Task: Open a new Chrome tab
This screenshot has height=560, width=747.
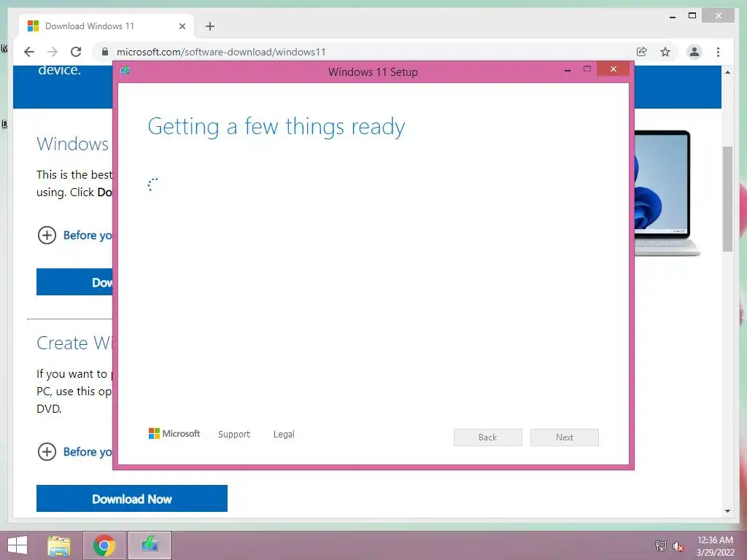Action: (x=210, y=26)
